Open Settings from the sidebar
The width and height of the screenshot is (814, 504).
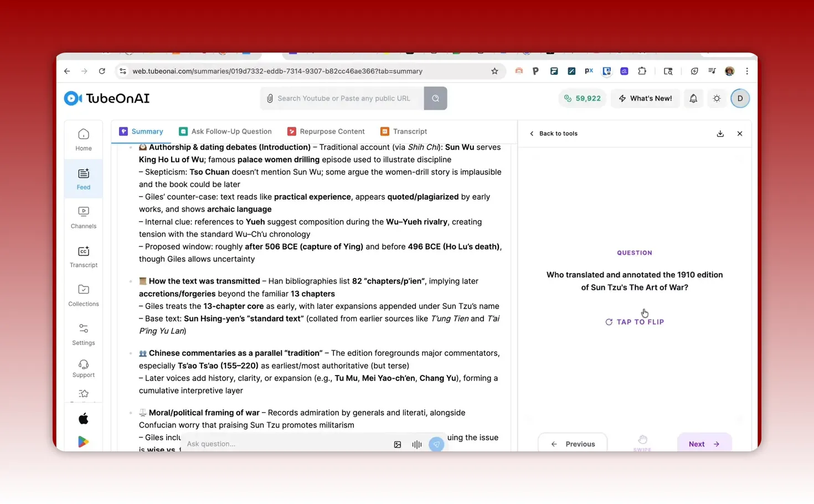click(x=83, y=334)
